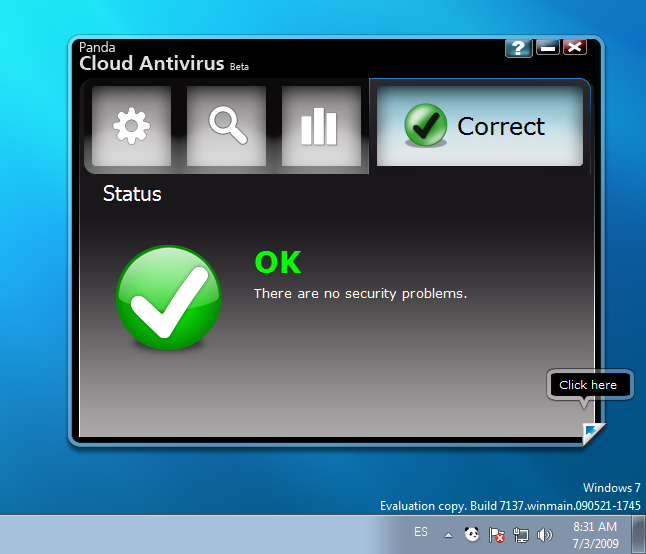The image size is (646, 554).
Task: Click the help question mark button
Action: pos(519,48)
